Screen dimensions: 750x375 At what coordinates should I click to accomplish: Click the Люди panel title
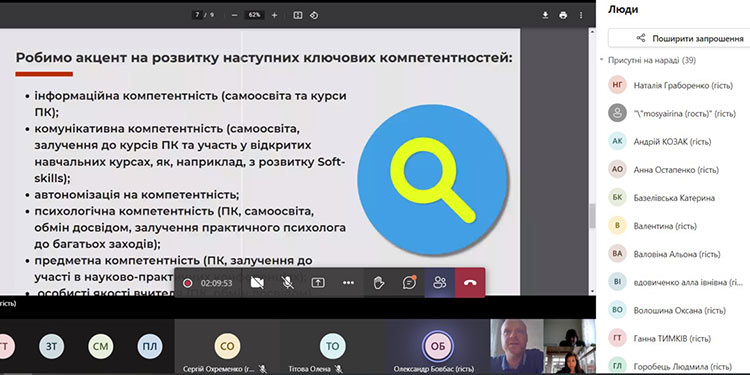click(623, 10)
